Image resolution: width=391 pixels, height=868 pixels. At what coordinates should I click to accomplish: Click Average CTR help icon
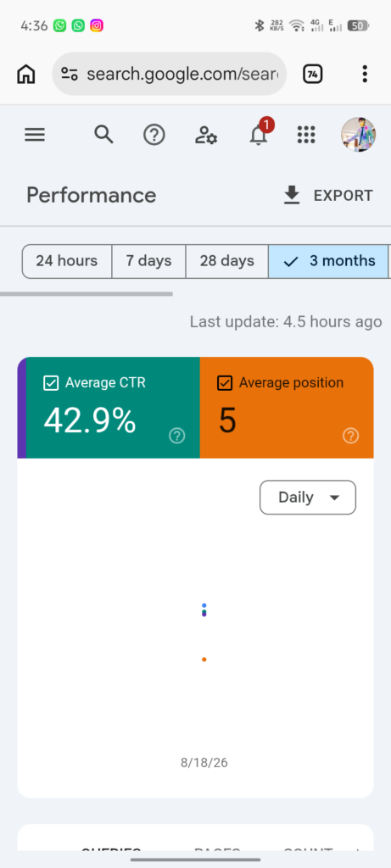tap(176, 437)
